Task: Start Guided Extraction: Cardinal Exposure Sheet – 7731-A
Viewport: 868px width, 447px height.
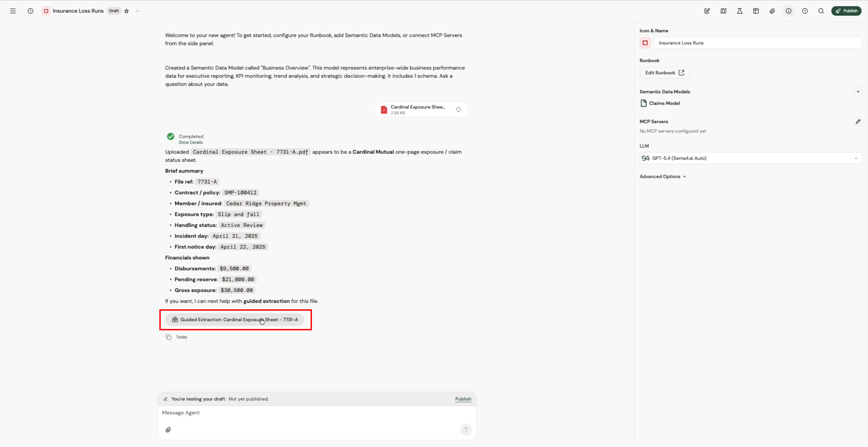Action: (x=235, y=319)
